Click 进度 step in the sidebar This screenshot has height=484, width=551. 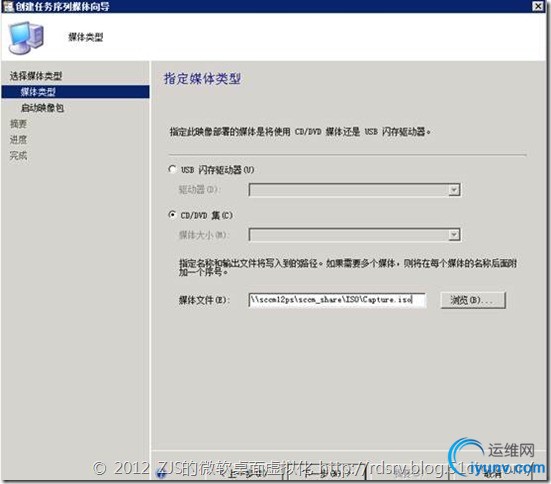click(x=18, y=140)
